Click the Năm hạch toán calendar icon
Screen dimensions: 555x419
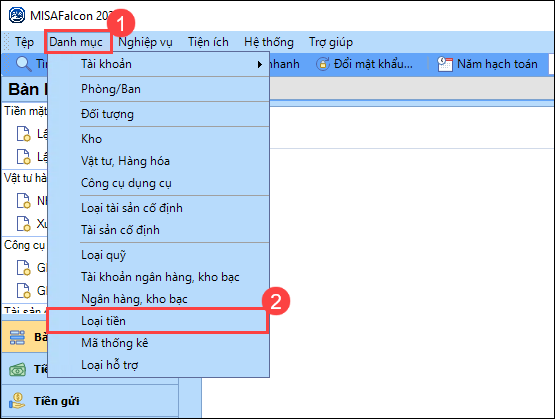(445, 64)
